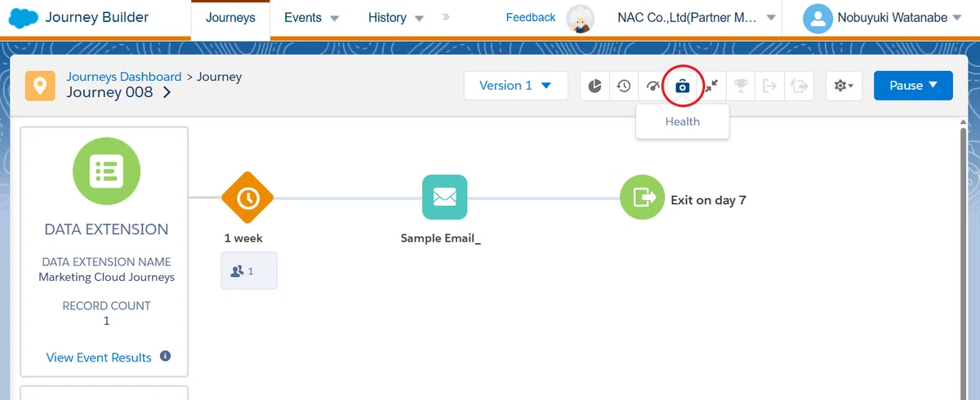The image size is (980, 400).
Task: Click the Feedback link
Action: pyautogui.click(x=531, y=17)
